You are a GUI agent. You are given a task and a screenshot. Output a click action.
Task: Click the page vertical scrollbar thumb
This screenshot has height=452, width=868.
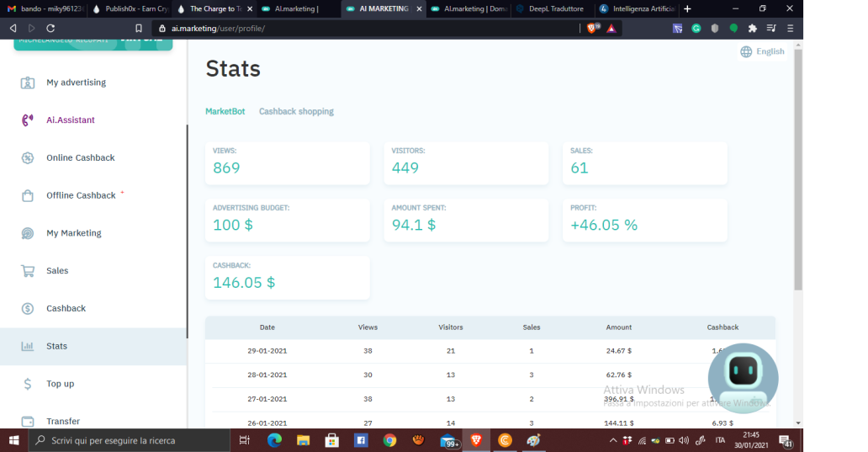(x=797, y=169)
